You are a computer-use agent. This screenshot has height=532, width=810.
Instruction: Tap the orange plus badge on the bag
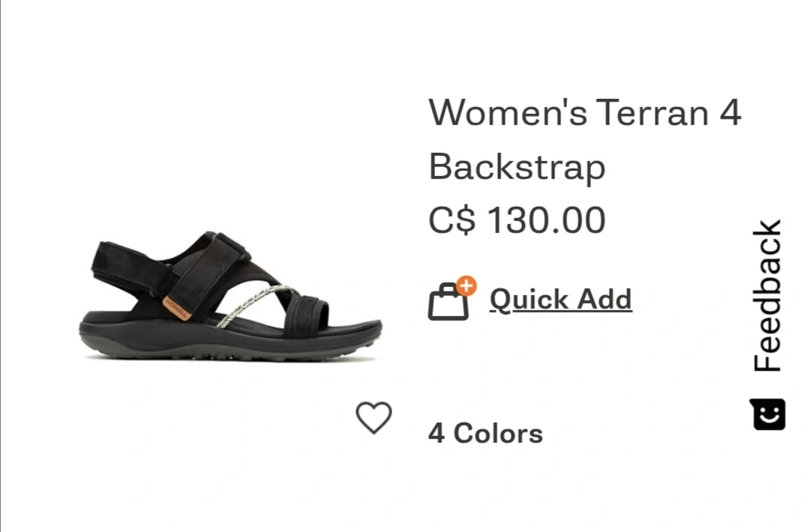[x=466, y=285]
